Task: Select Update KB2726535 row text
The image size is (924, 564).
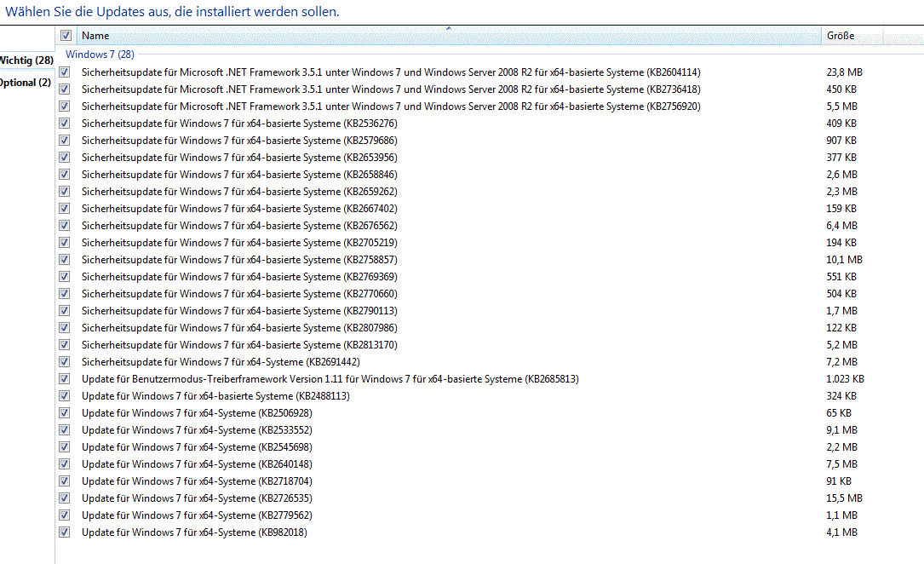Action: (x=197, y=498)
